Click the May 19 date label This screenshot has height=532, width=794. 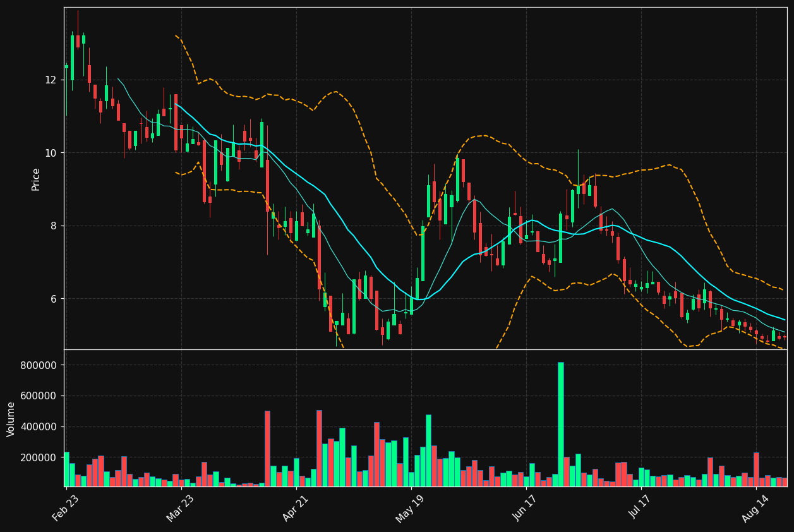411,508
